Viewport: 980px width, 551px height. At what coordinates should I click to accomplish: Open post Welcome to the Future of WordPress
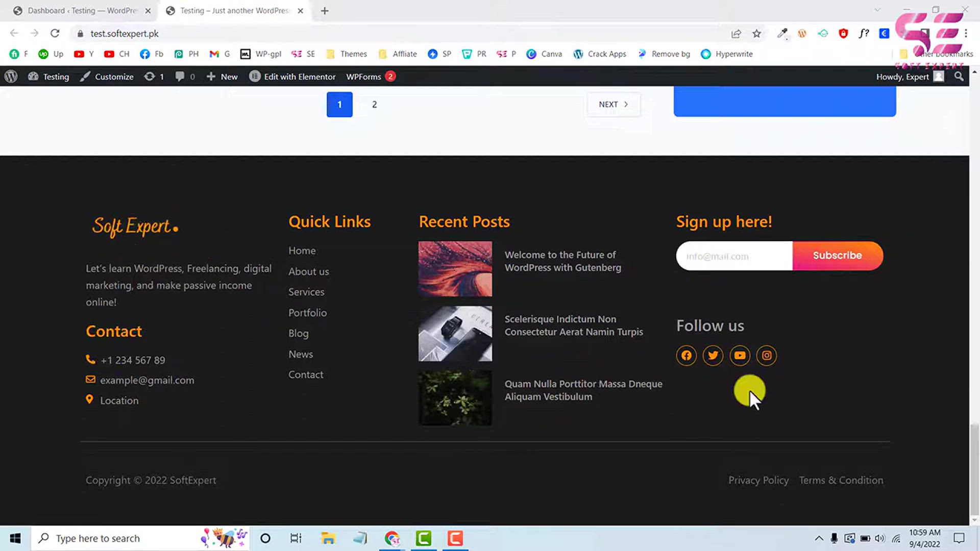pos(563,261)
